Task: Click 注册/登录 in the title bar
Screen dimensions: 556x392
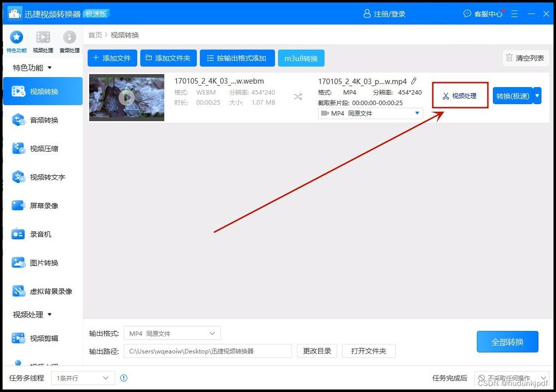Action: click(384, 14)
